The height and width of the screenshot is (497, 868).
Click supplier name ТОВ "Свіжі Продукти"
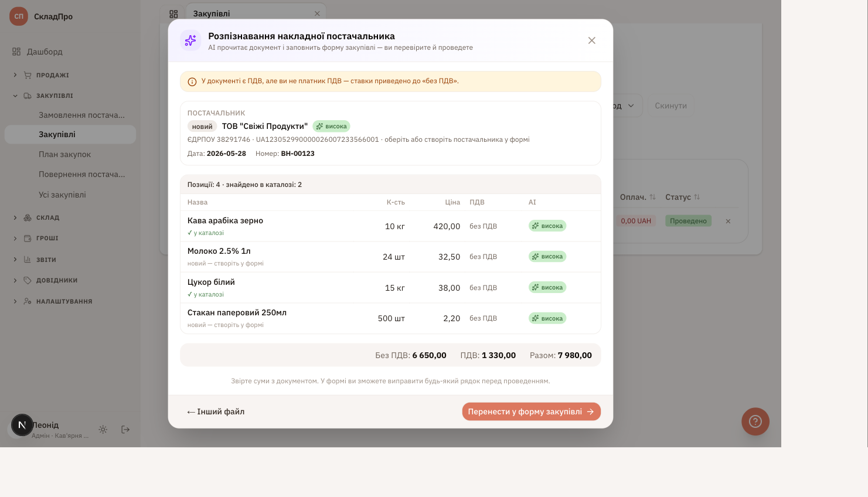click(265, 126)
